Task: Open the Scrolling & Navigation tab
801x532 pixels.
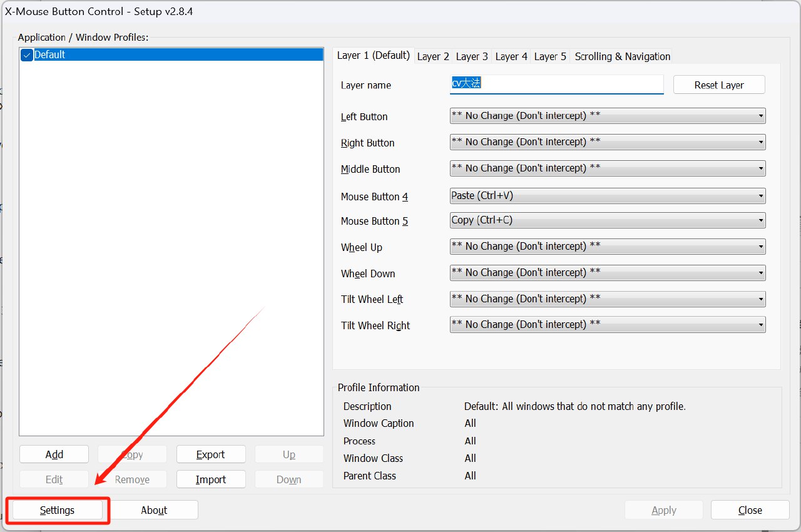Action: (x=622, y=56)
